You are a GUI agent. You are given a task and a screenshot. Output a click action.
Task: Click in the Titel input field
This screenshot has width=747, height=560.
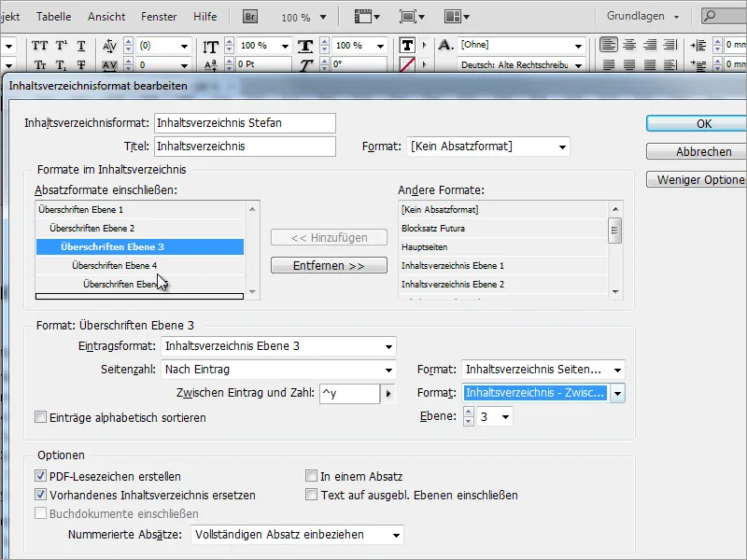click(x=245, y=147)
